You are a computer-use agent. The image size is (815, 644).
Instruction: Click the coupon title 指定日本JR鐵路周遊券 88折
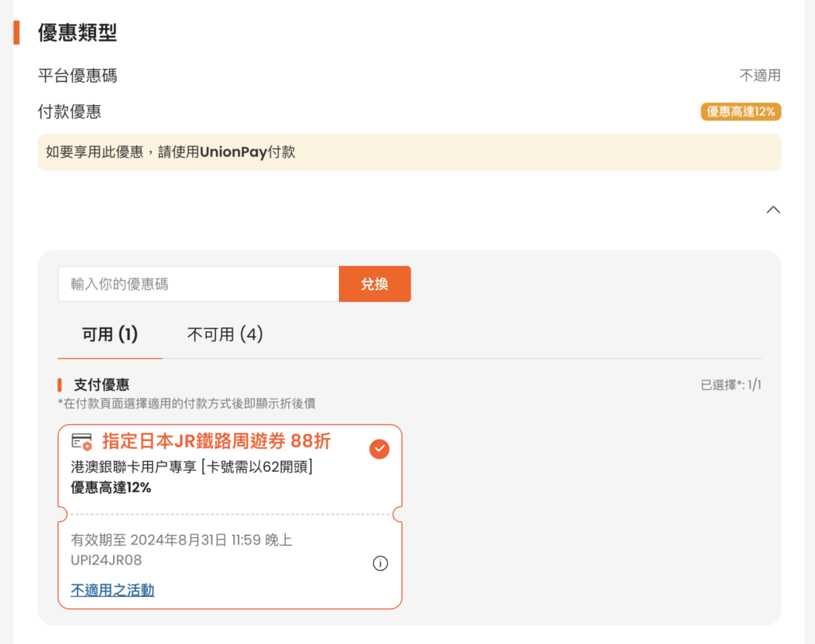pyautogui.click(x=216, y=441)
